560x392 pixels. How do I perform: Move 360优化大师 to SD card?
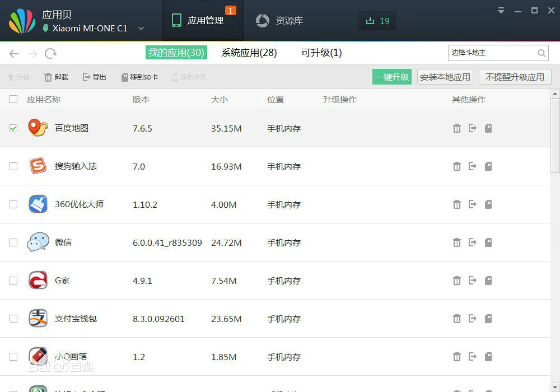[x=488, y=204]
